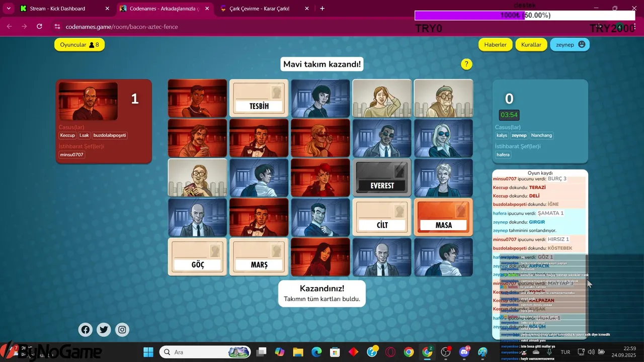Open Discord from the taskbar

click(x=464, y=352)
